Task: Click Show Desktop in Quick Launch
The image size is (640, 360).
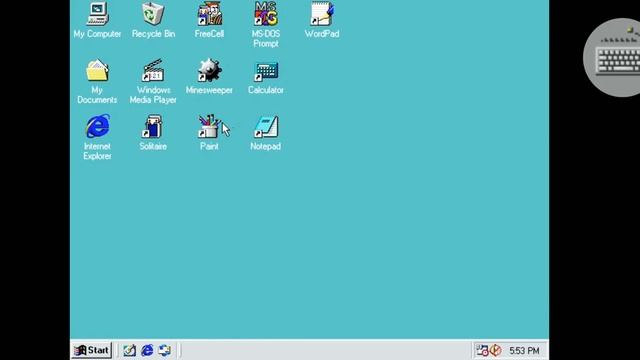Action: pos(130,350)
